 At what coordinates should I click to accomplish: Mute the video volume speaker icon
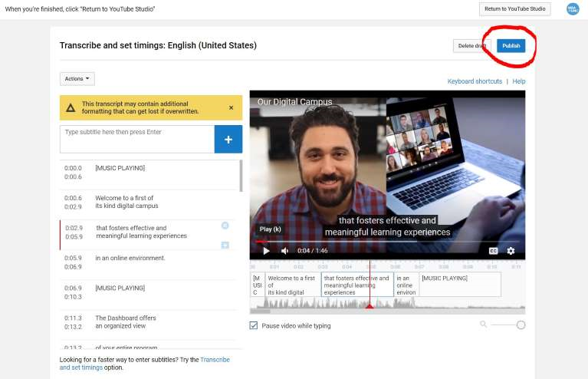[284, 251]
